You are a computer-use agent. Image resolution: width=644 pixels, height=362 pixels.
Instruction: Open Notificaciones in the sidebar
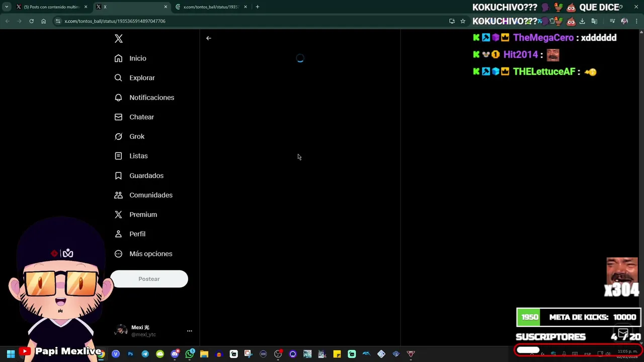click(144, 98)
